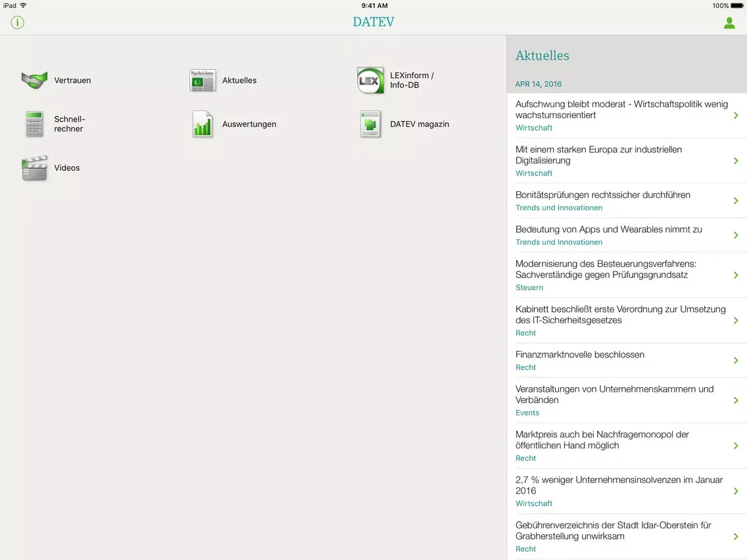
Task: Click Events tag under Veranstaltungen article
Action: tap(527, 412)
